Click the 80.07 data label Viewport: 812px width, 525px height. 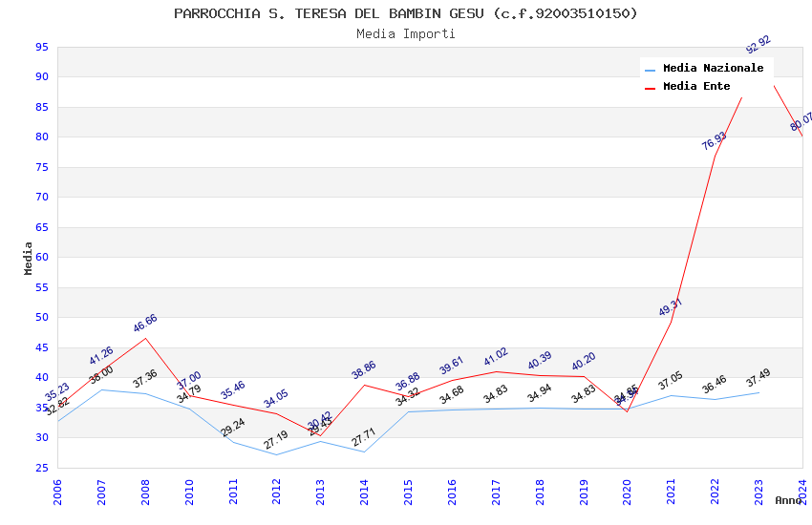point(801,121)
